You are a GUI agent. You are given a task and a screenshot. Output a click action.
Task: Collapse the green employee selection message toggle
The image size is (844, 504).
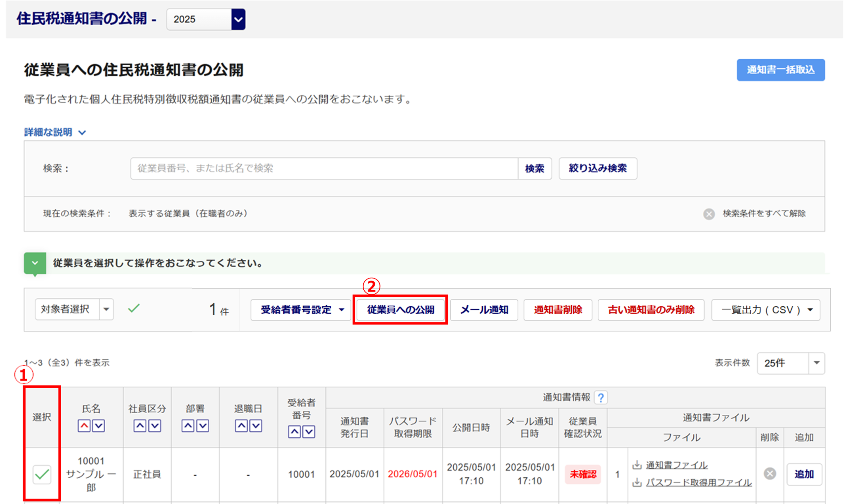pos(35,263)
